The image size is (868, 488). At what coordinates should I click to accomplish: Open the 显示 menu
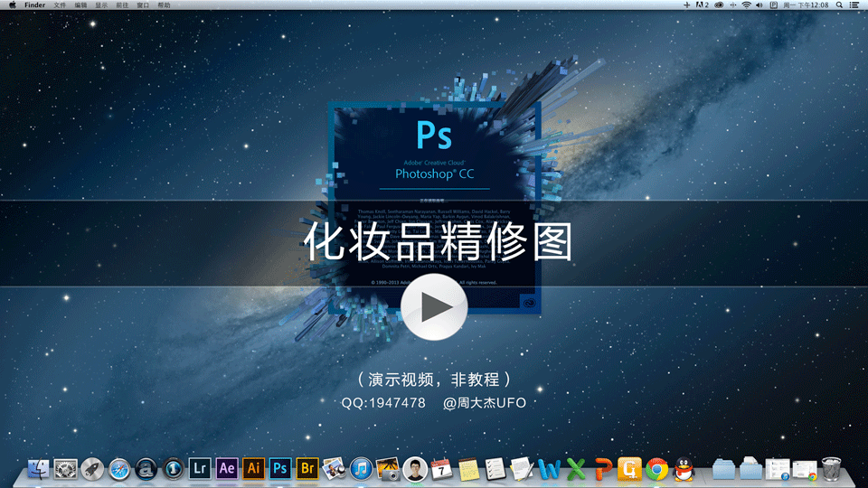coord(101,5)
